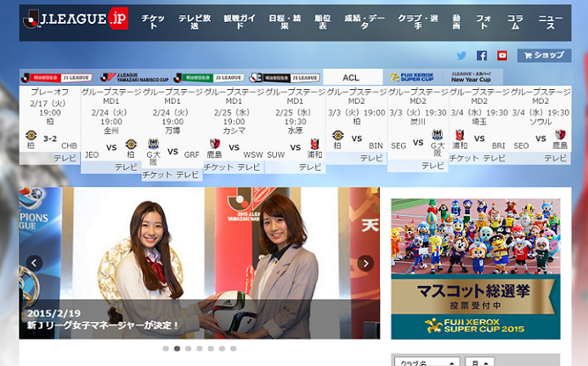Advance carousel with right arrow
Screen dimensions: 588x366
pyautogui.click(x=365, y=263)
